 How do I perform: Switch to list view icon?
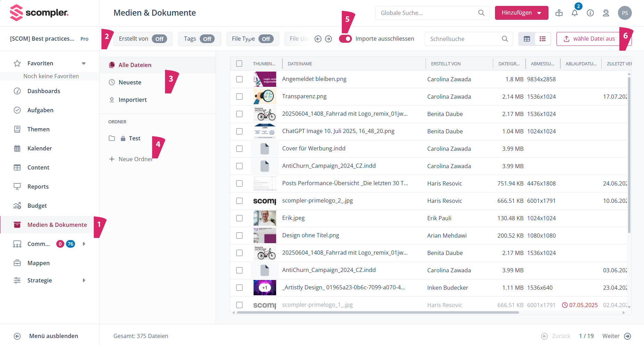pos(543,39)
